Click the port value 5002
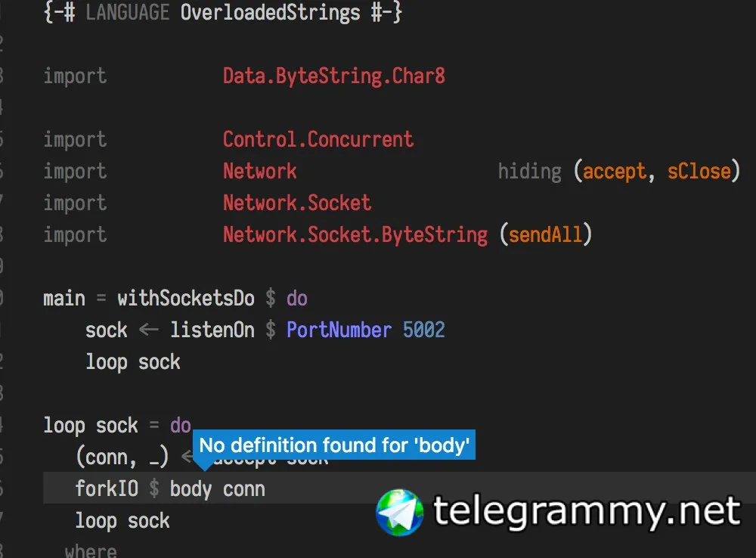 423,330
